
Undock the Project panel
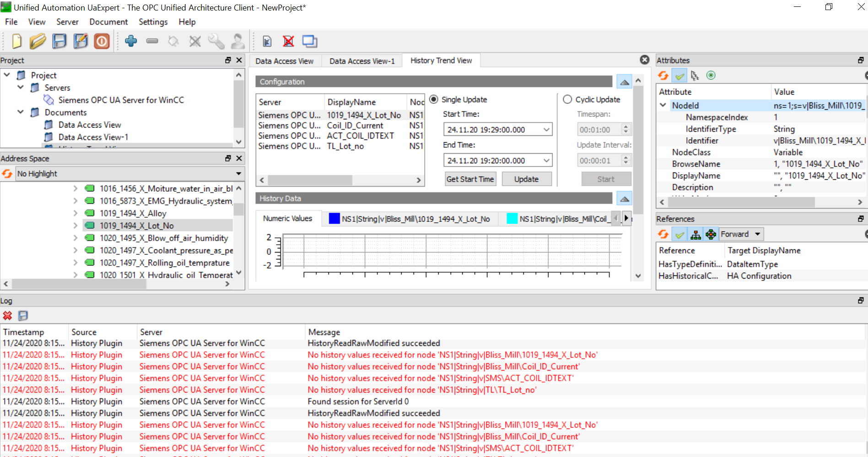228,60
